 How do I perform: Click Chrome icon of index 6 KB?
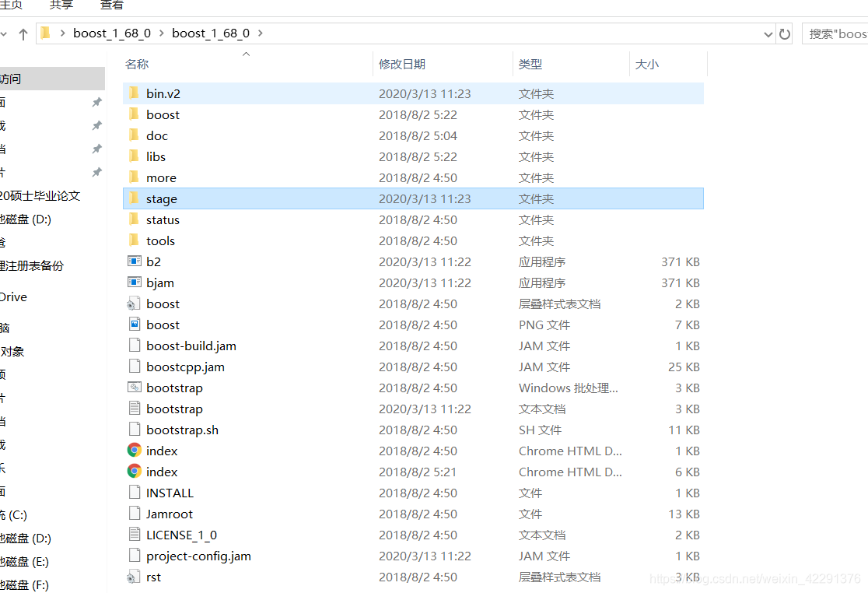(135, 471)
